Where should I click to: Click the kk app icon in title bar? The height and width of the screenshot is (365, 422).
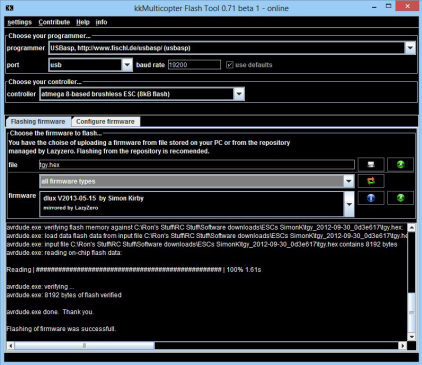[10, 8]
